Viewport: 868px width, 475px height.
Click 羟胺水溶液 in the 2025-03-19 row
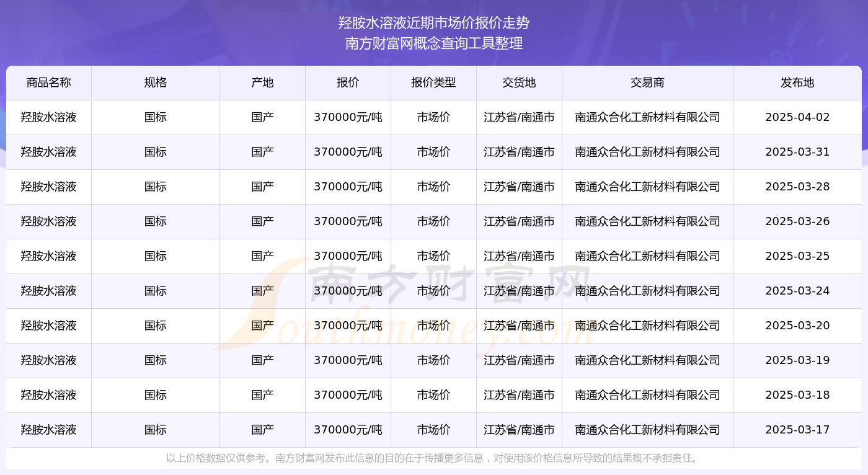[x=49, y=360]
